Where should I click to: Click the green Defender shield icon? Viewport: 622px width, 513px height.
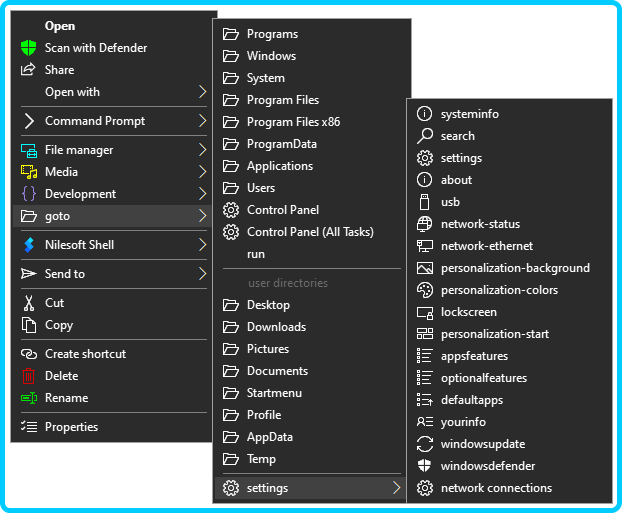(x=29, y=48)
